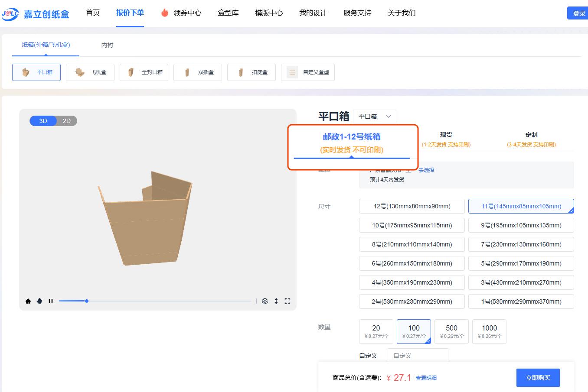Click the flame icon beside 领券中心

(x=165, y=13)
